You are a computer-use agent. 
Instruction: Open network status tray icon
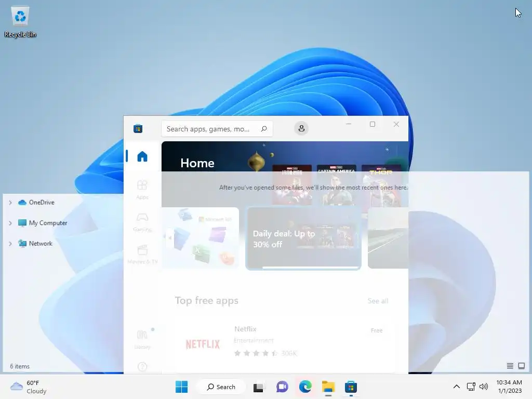point(471,387)
